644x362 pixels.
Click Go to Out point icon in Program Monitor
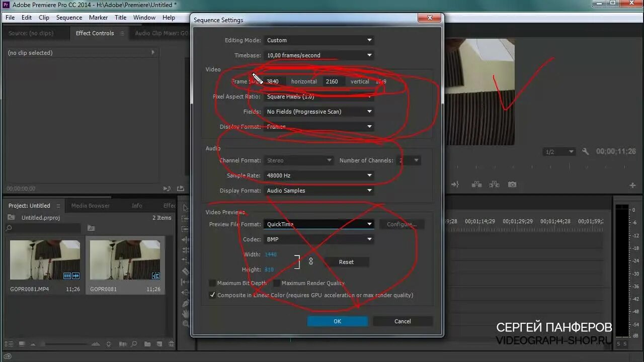[x=455, y=185]
